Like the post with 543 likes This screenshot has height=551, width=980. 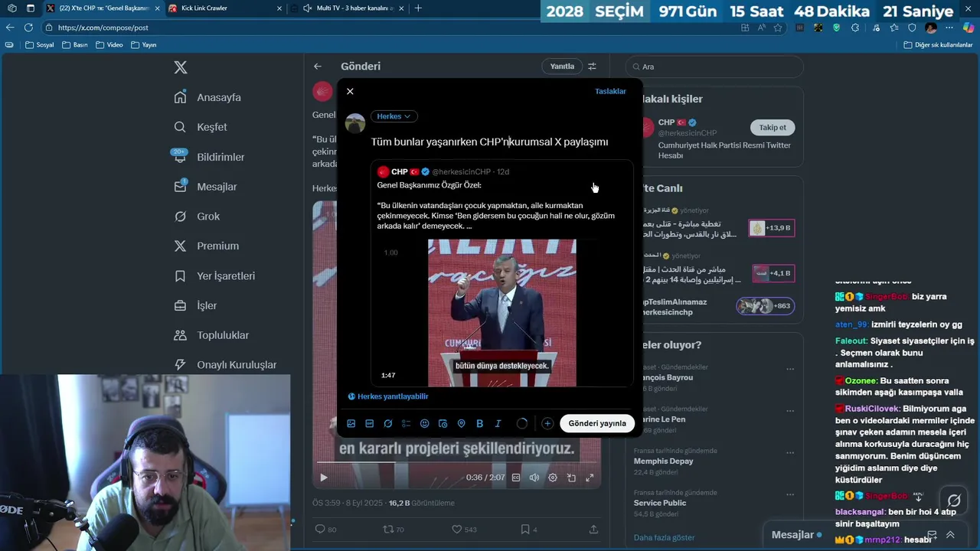pyautogui.click(x=464, y=529)
